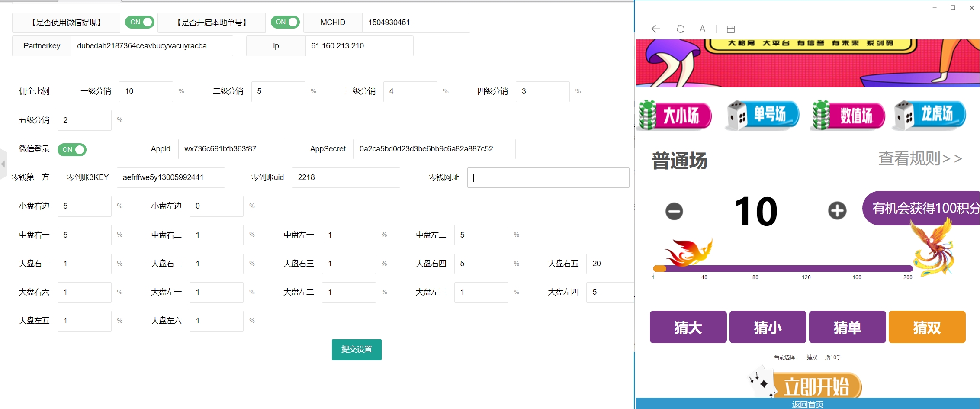
Task: Click the top promotional banner image
Action: (807, 63)
